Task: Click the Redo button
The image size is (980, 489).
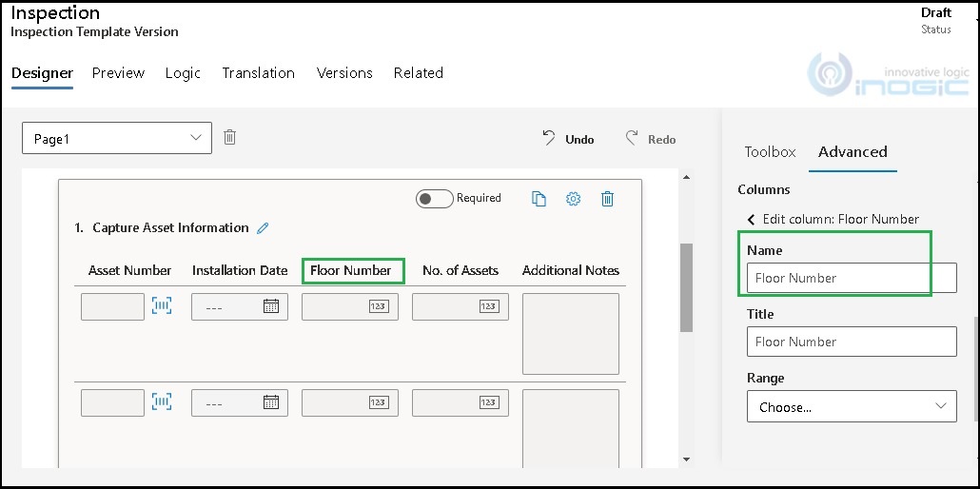Action: (x=651, y=139)
